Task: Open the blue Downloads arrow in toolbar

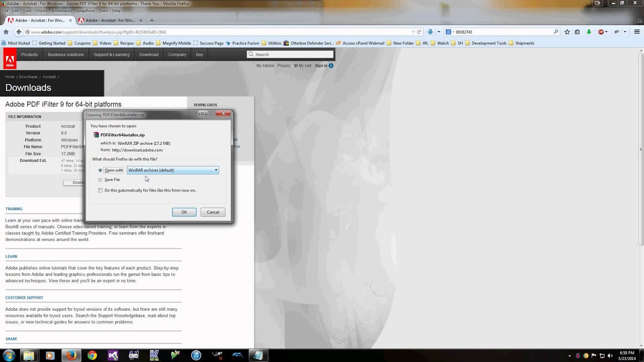Action: [x=430, y=32]
